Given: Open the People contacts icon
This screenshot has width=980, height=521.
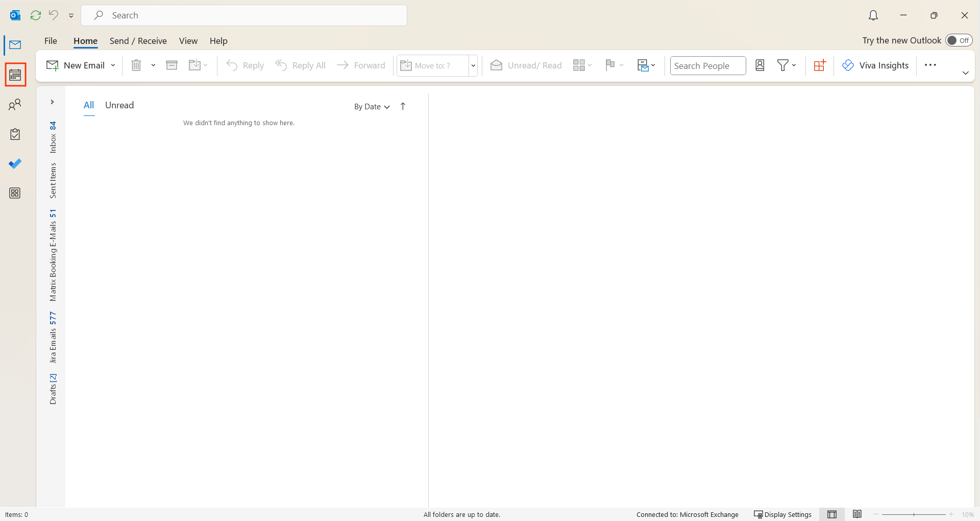Looking at the screenshot, I should point(15,105).
